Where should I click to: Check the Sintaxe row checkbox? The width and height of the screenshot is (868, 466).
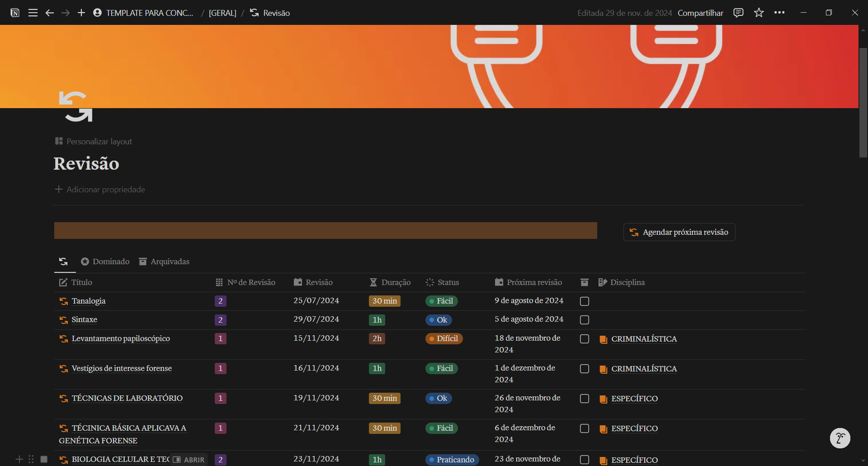(x=585, y=320)
